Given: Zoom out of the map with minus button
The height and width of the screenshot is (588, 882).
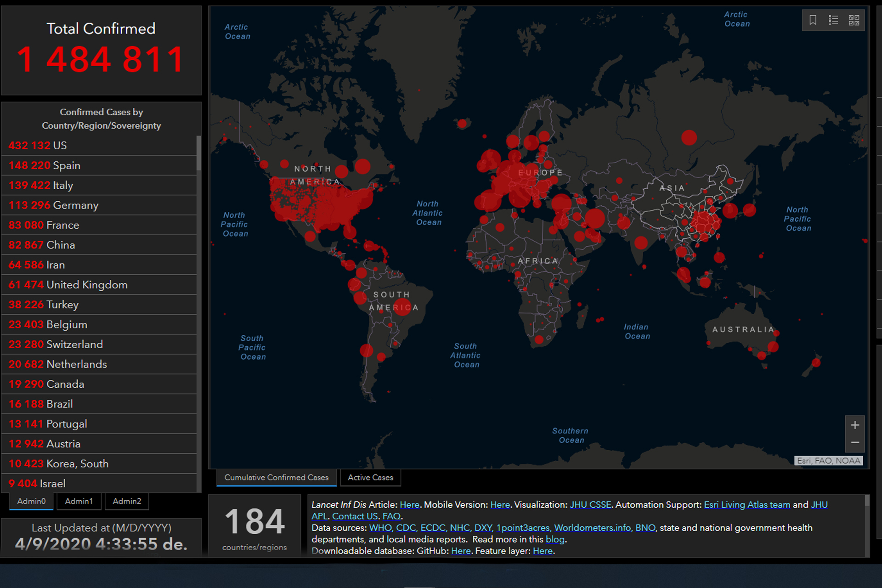Looking at the screenshot, I should pyautogui.click(x=855, y=443).
